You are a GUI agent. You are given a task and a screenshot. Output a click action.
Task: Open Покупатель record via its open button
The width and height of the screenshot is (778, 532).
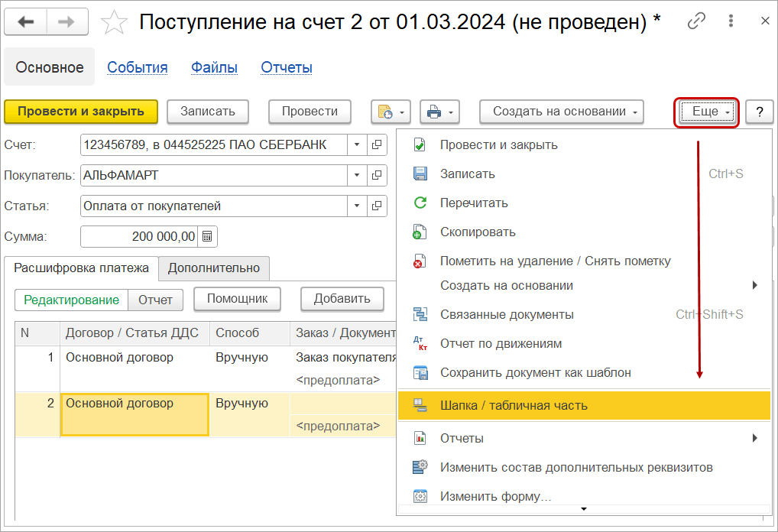point(377,175)
